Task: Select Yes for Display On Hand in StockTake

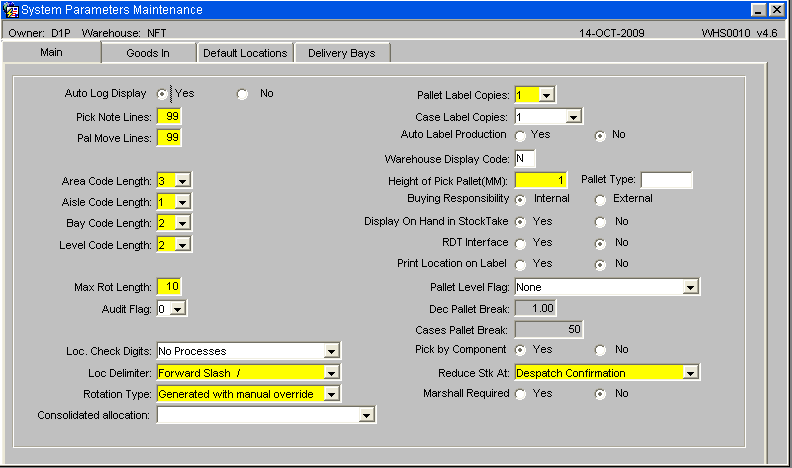Action: [x=520, y=222]
